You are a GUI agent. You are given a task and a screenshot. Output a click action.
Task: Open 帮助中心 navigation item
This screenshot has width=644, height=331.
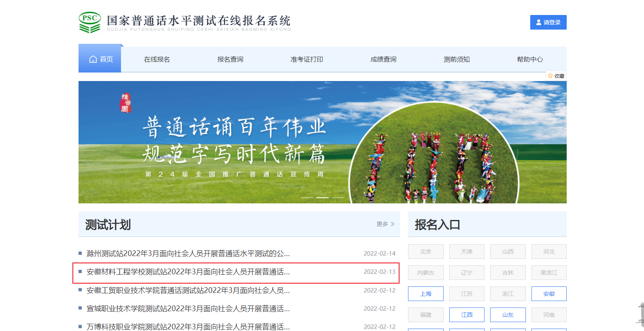pyautogui.click(x=530, y=59)
